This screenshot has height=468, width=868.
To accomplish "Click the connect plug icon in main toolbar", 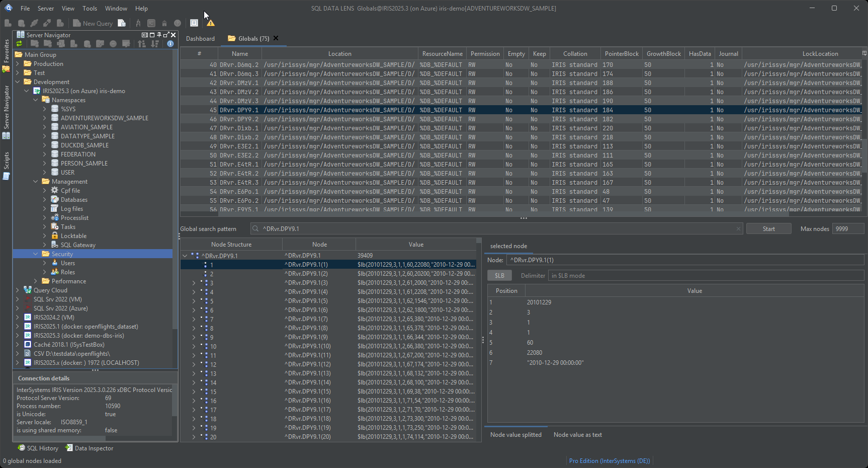I will pos(34,23).
